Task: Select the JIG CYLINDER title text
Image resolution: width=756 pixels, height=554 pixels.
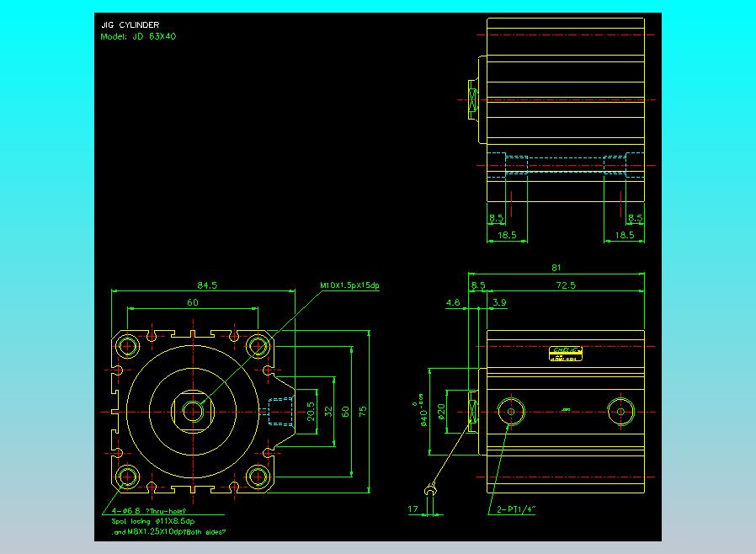Action: [x=130, y=25]
